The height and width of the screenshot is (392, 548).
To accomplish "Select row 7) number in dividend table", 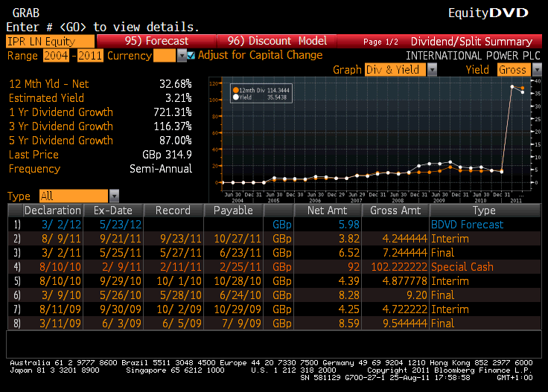I will point(17,309).
